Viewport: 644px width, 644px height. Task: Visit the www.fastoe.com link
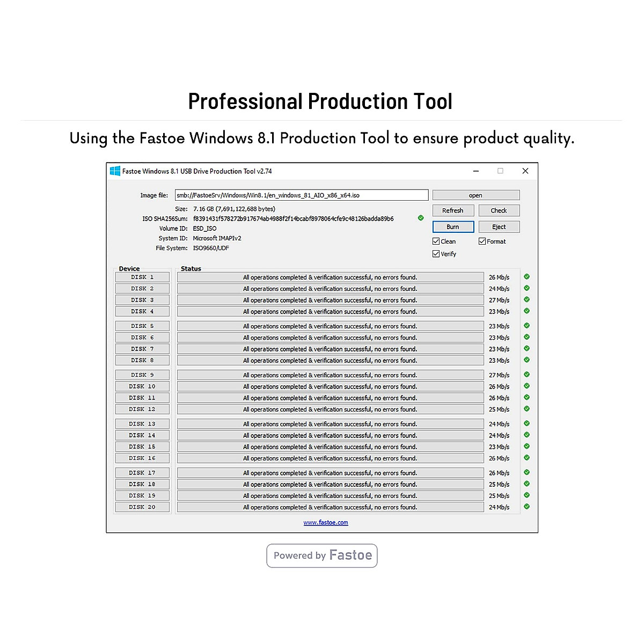click(326, 523)
